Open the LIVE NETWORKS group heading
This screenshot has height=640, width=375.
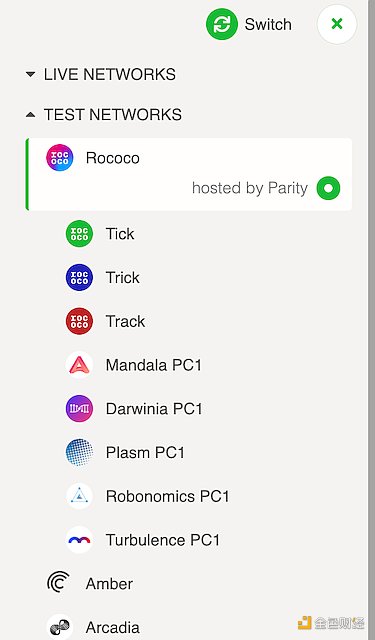tap(110, 74)
